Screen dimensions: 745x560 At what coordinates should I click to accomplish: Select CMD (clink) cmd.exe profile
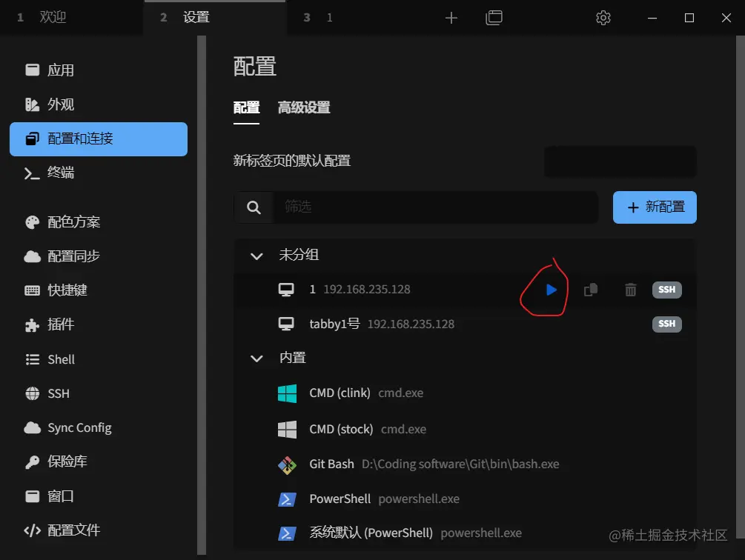tap(466, 393)
